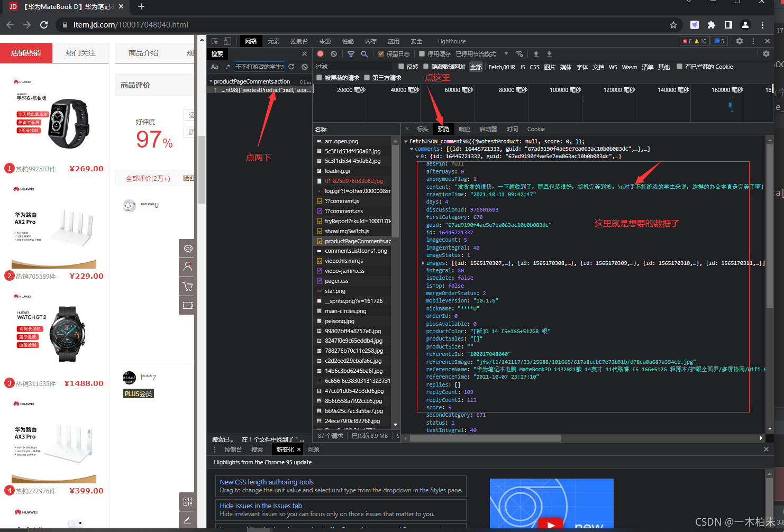
Task: Open the 来源 panel tab
Action: pos(325,41)
